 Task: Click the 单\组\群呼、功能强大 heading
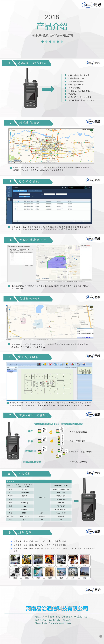[33, 415]
